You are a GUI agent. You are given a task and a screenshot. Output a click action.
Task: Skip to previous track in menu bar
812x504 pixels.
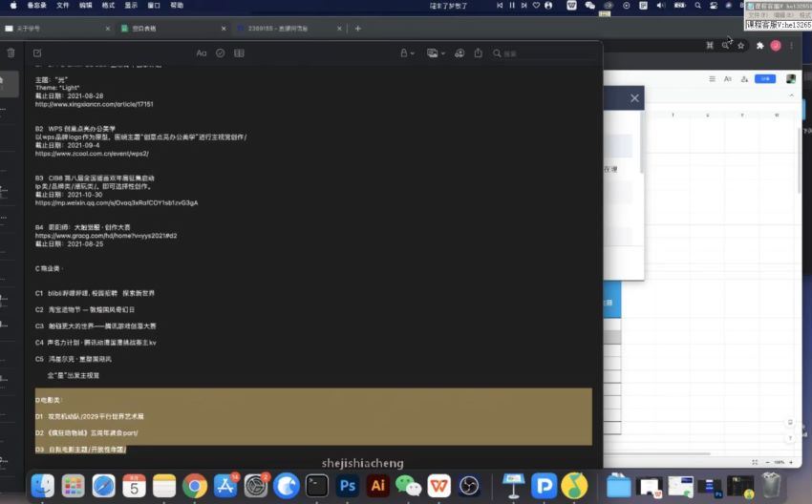[500, 5]
